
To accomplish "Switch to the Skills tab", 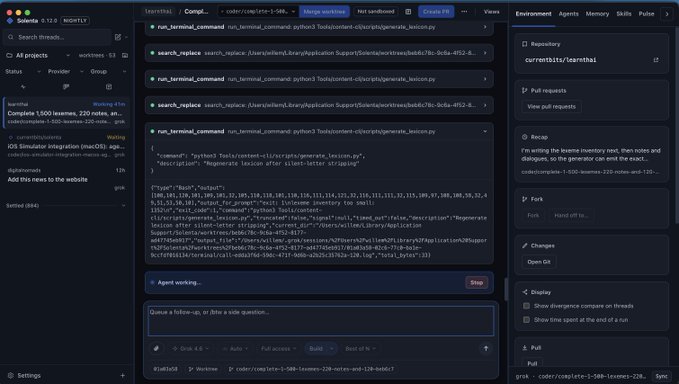I will (624, 14).
